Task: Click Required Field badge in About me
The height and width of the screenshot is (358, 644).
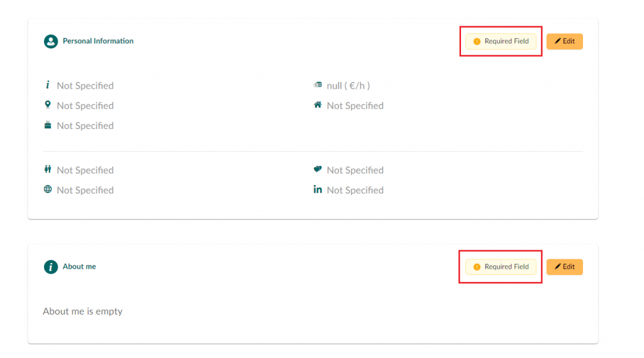Action: 501,267
